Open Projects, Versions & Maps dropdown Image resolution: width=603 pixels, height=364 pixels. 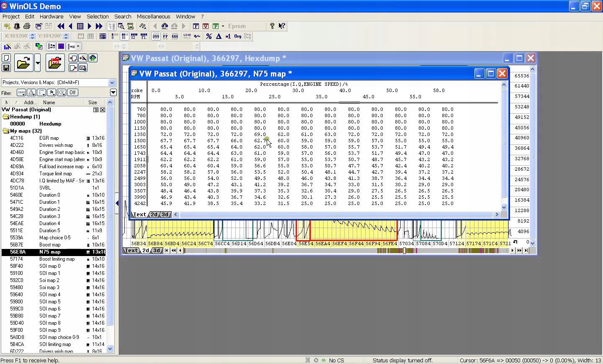[112, 82]
